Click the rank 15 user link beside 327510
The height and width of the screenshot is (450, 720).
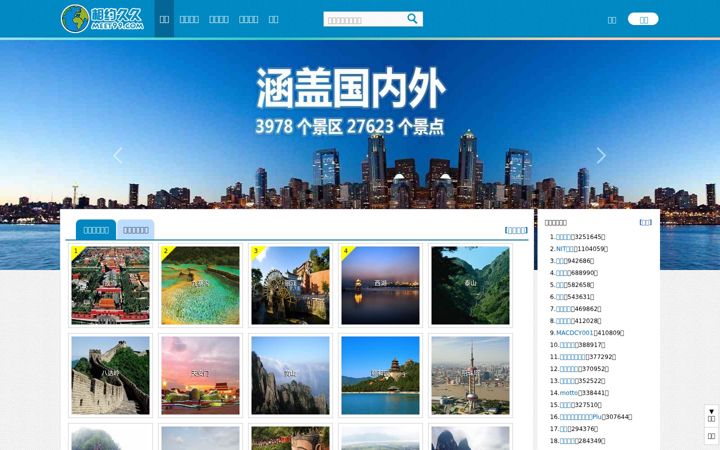coord(565,405)
